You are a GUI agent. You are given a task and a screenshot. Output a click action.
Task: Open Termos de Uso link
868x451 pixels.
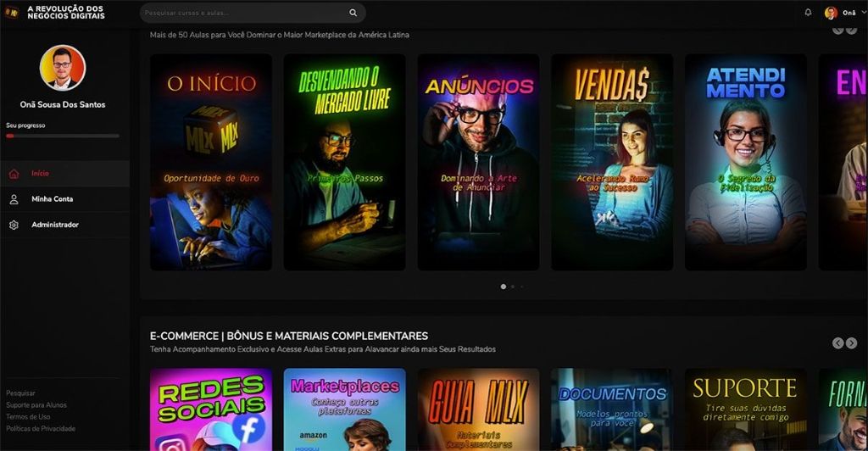coord(28,417)
